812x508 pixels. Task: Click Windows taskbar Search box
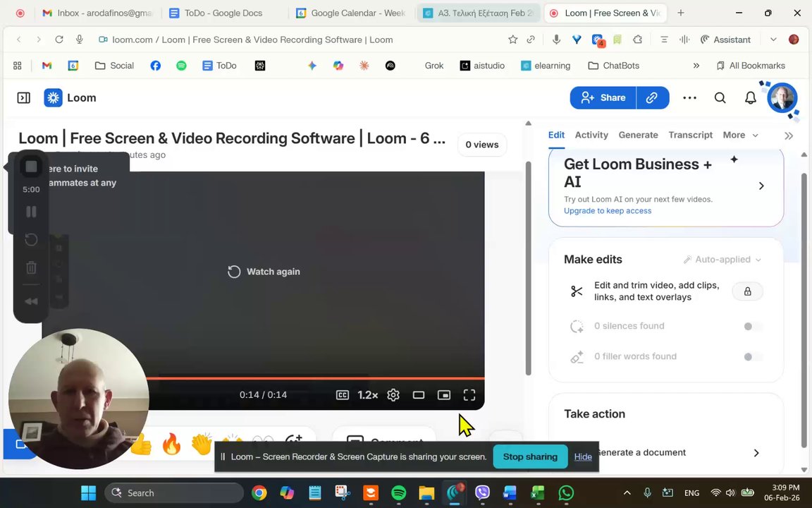click(174, 493)
